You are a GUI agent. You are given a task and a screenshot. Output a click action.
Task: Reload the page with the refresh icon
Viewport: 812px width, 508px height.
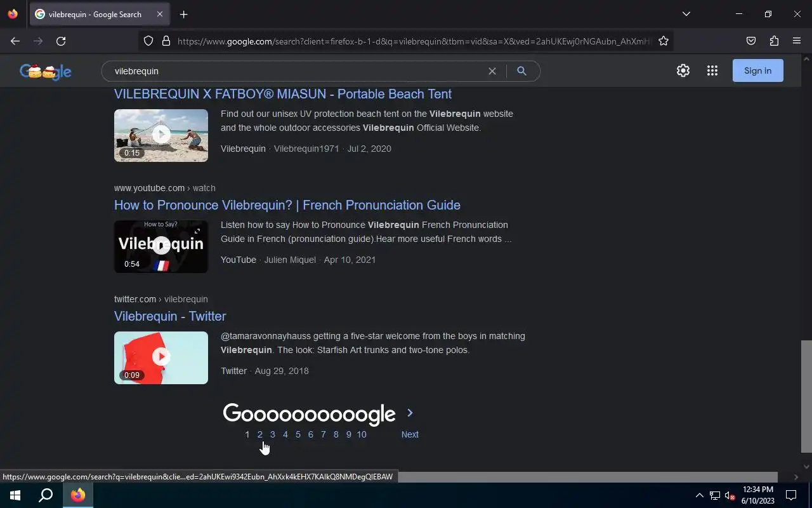point(61,41)
